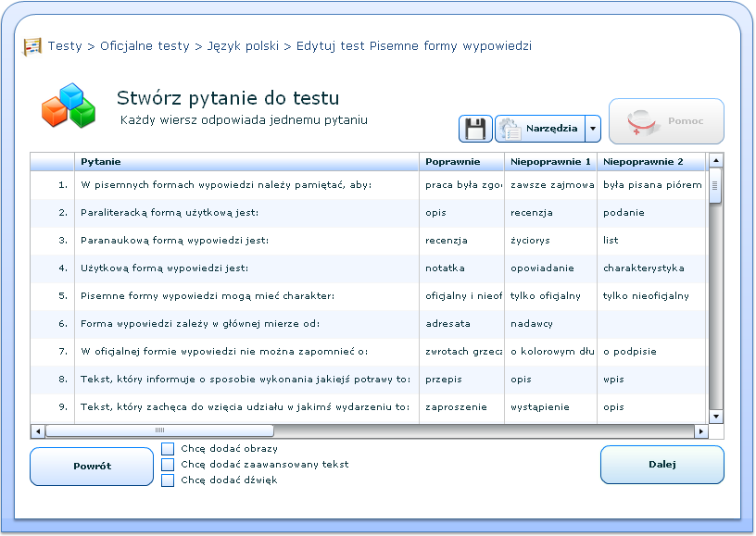
Task: Open Oficjalne testy breadcrumb link
Action: point(145,46)
